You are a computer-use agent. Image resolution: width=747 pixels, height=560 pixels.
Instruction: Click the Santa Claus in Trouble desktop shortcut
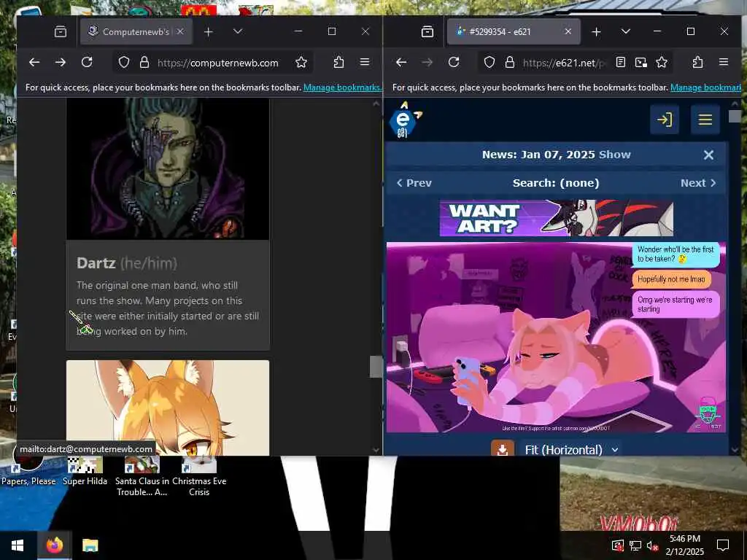tap(142, 477)
